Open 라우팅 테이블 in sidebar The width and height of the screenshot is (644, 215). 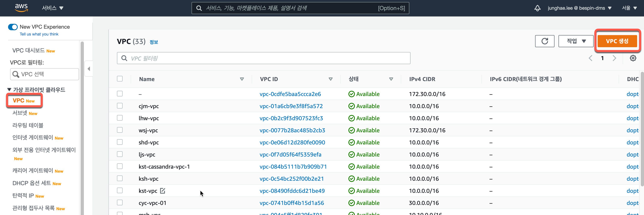28,125
